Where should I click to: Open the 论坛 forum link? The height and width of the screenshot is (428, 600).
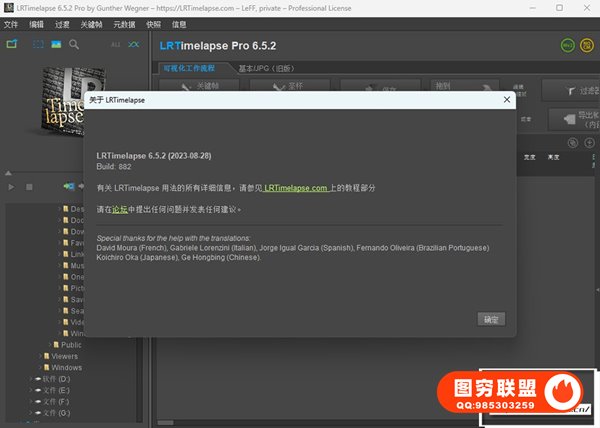pos(119,211)
